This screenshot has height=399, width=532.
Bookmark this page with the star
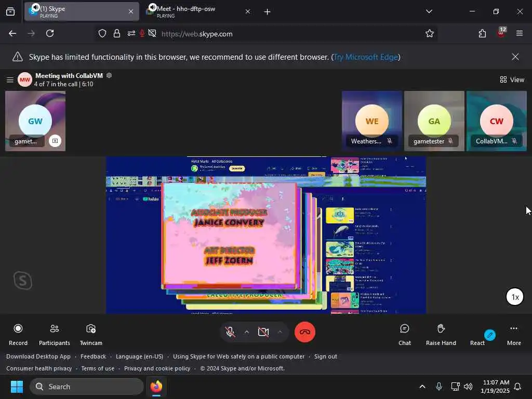pos(430,33)
